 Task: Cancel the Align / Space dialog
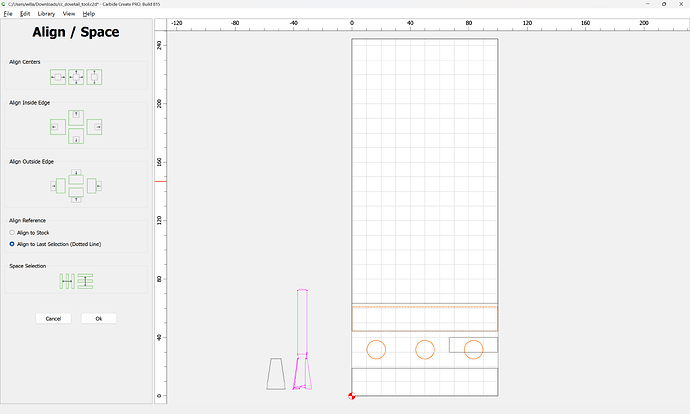(53, 319)
